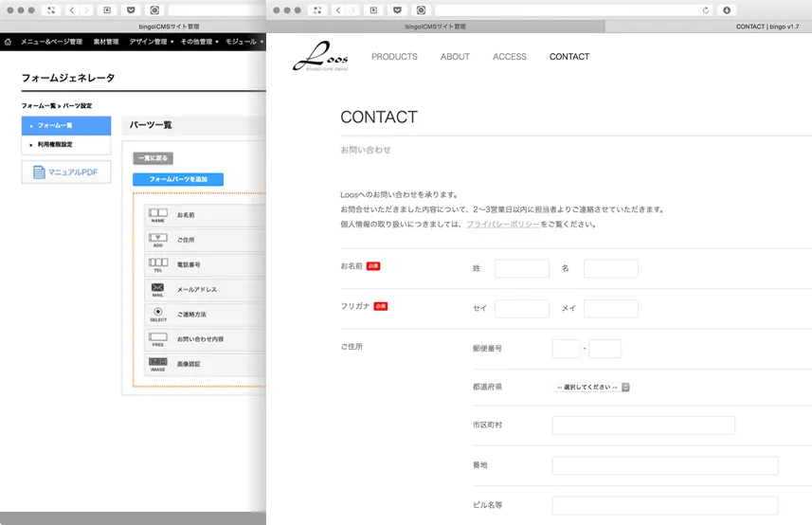Click the FREE text part icon
812x525 pixels.
157,338
